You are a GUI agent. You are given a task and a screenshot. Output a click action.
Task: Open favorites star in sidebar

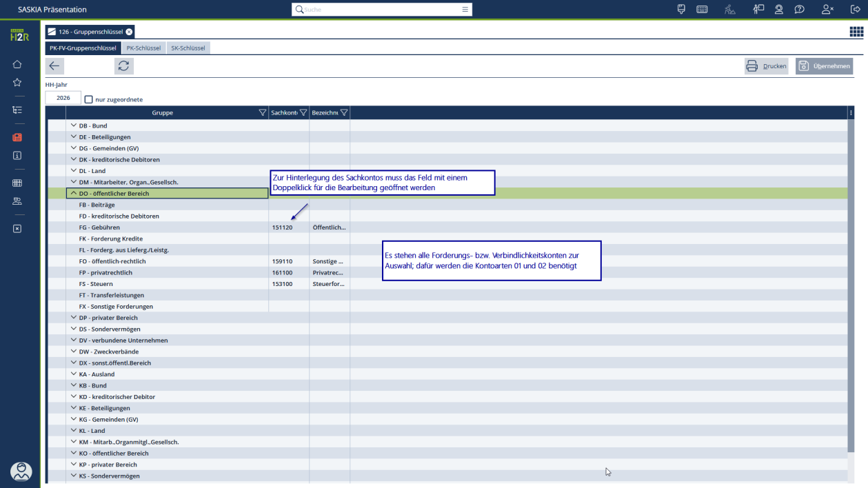[17, 83]
